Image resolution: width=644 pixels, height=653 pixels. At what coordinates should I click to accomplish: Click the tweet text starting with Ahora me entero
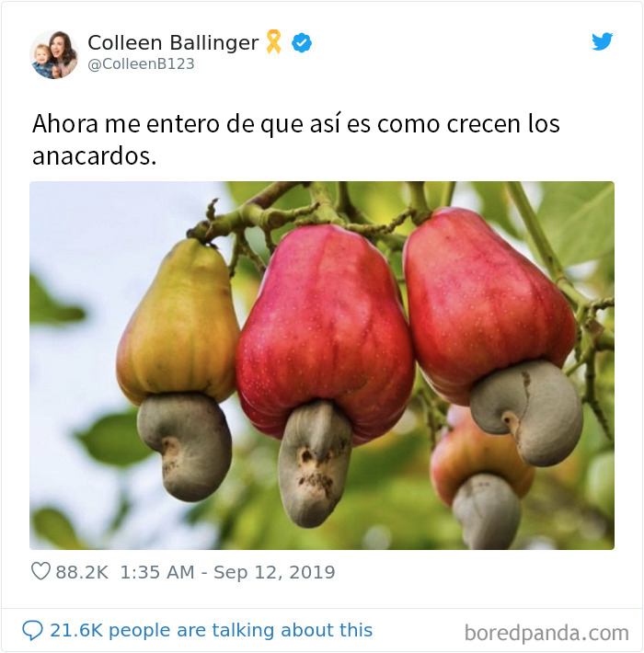(296, 140)
